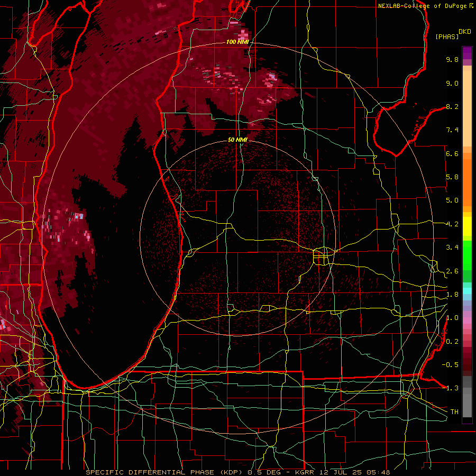Image resolution: width=476 pixels, height=476 pixels.
Task: Click the 1.8 value on color scale
Action: [452, 295]
